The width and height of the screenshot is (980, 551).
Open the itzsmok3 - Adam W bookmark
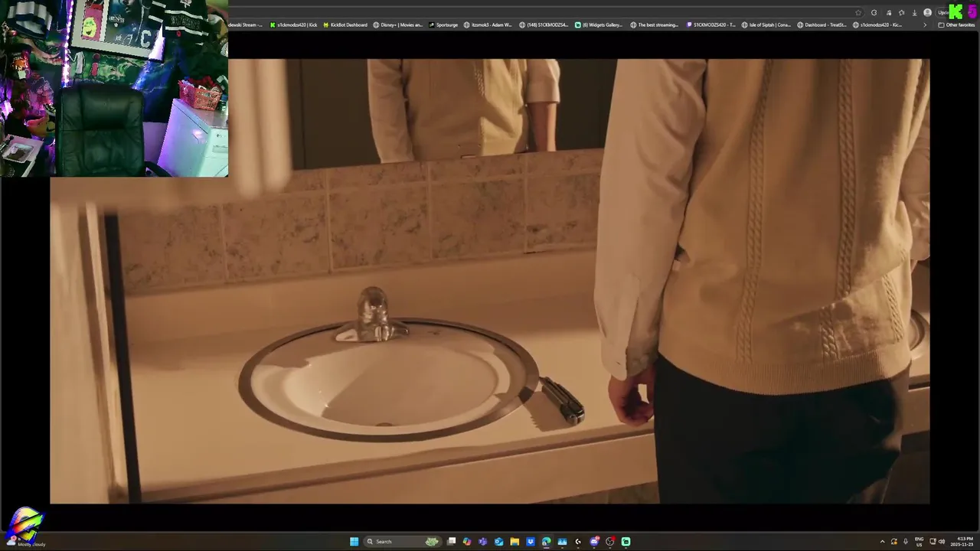pos(488,24)
